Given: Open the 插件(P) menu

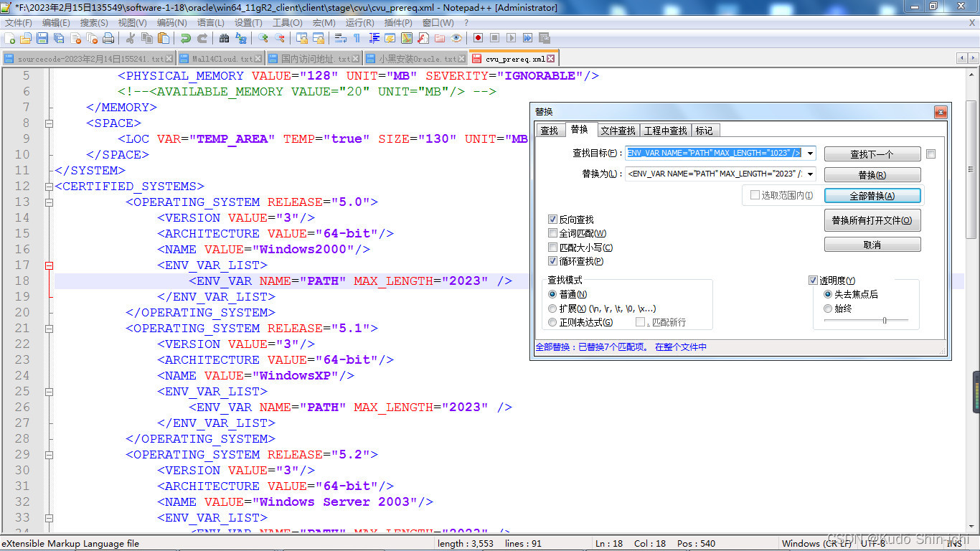Looking at the screenshot, I should point(398,22).
